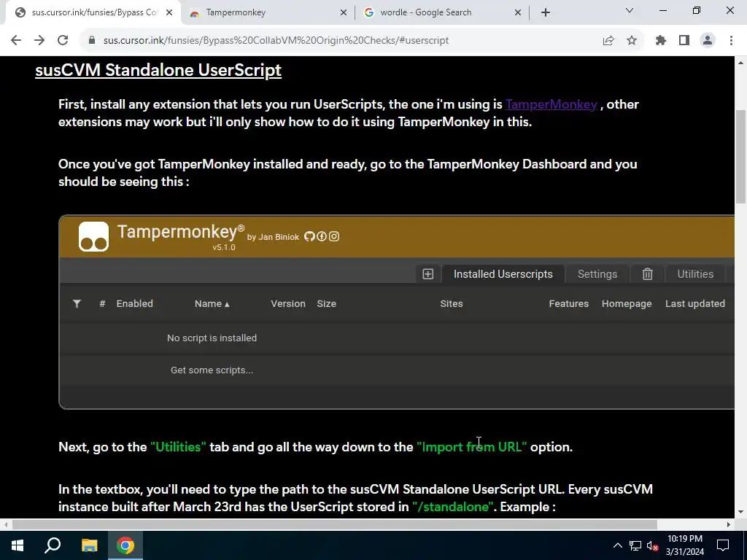Click the muted volume tray icon
This screenshot has height=560, width=747.
tap(652, 545)
